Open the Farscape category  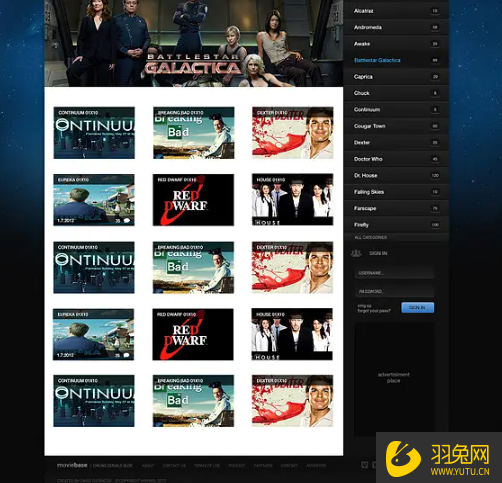coord(396,208)
